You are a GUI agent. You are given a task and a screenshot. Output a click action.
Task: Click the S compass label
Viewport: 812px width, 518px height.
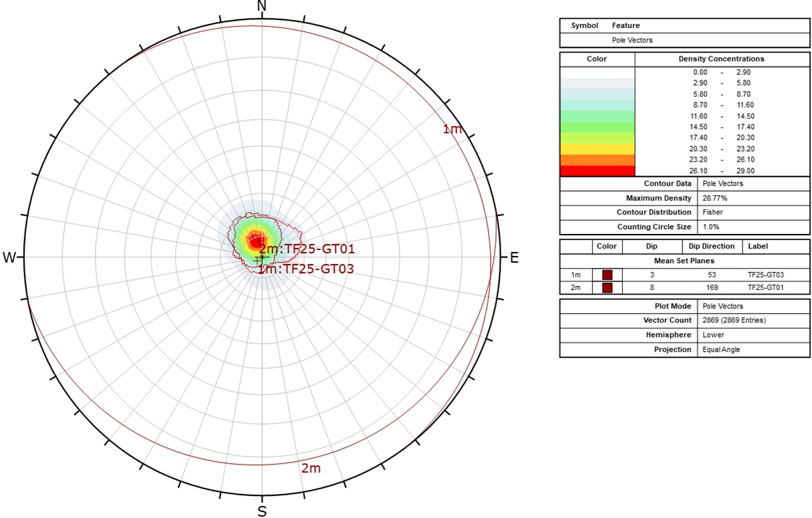pos(262,511)
